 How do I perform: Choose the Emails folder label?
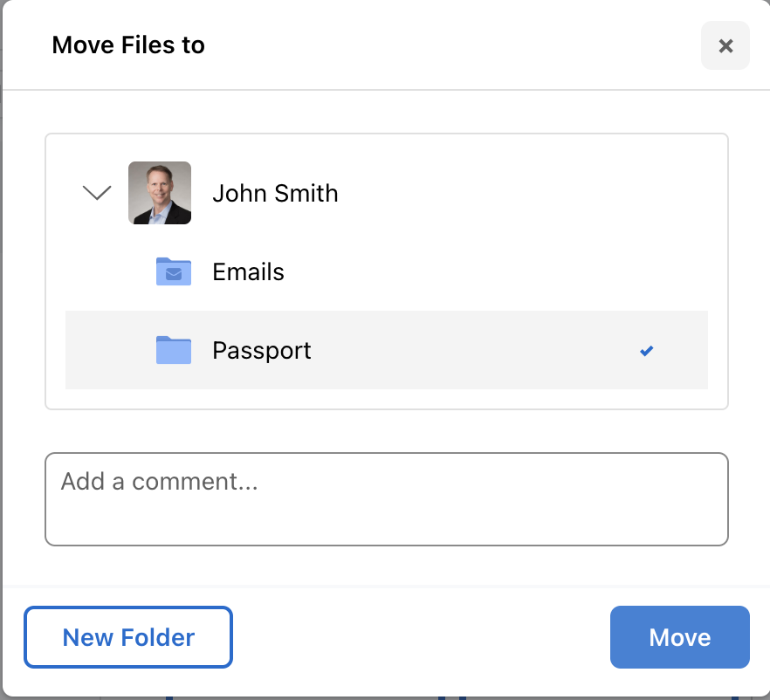(x=248, y=272)
